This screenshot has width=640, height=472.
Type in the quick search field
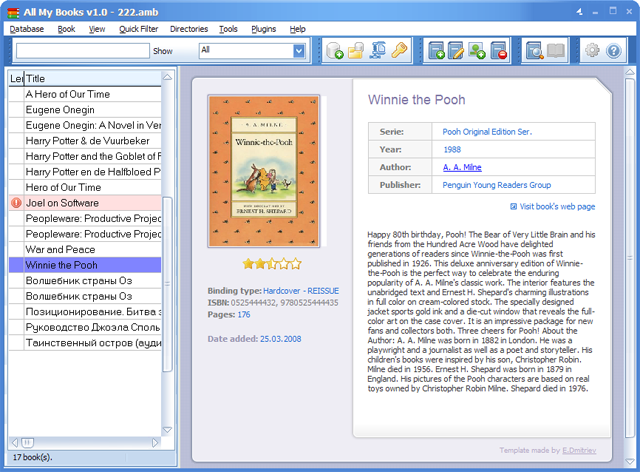(x=82, y=50)
